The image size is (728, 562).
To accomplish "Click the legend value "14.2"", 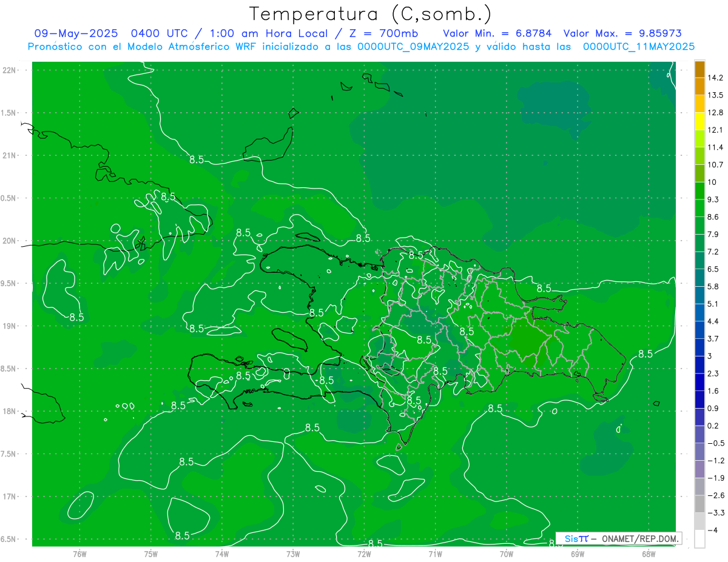I will click(x=716, y=78).
